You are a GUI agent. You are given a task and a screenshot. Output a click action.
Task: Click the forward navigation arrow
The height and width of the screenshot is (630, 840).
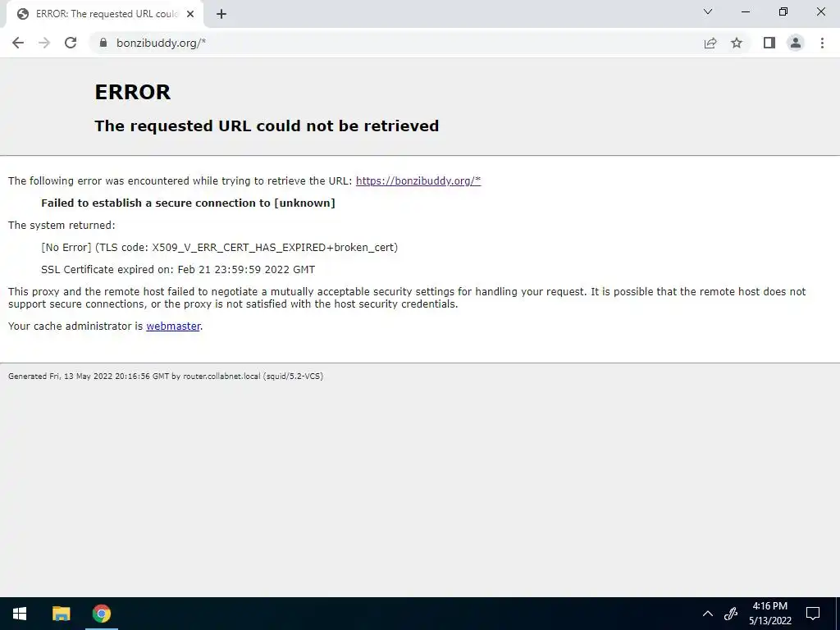click(44, 43)
